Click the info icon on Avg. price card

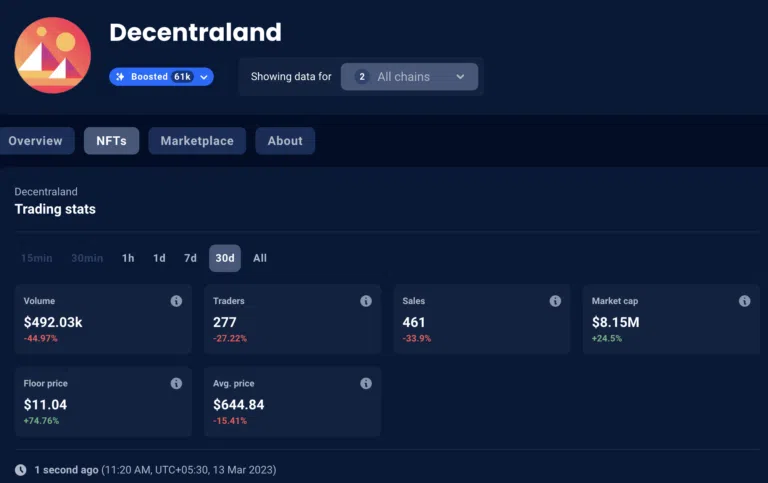pos(366,383)
